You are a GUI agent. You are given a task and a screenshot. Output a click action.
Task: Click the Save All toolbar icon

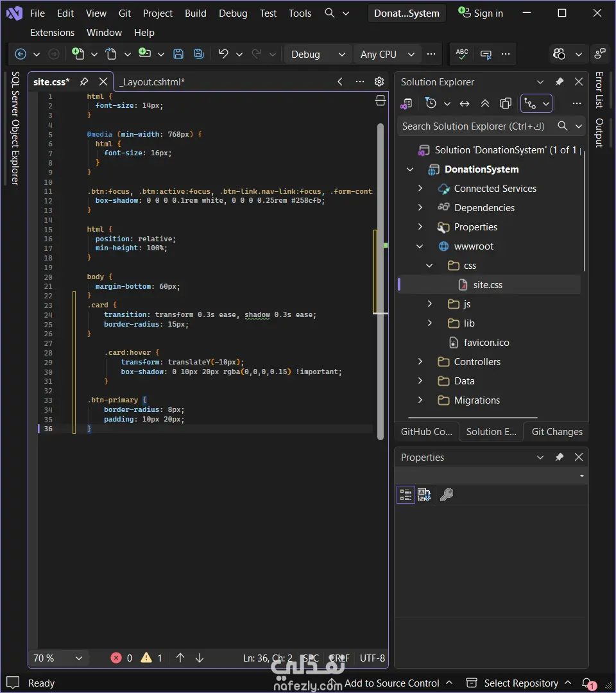coord(199,55)
